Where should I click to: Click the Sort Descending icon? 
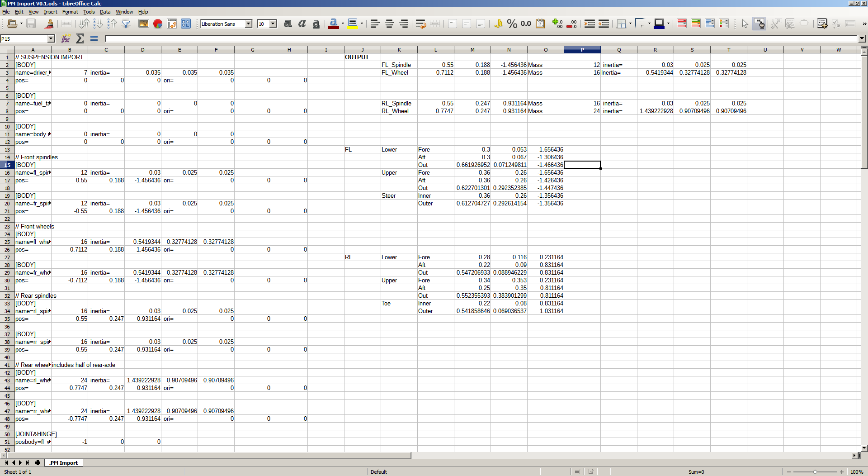click(98, 24)
